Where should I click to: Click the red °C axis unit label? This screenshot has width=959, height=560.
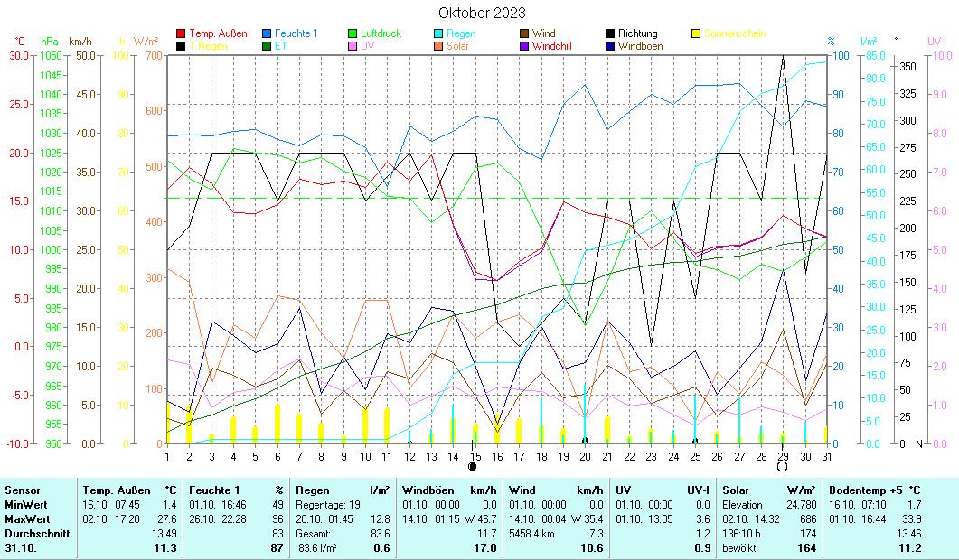pos(20,42)
